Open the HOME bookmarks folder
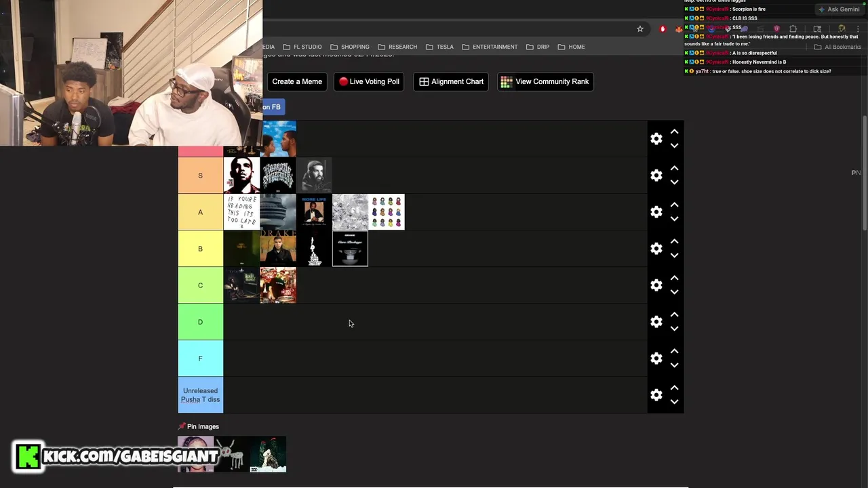The height and width of the screenshot is (488, 868). pos(571,47)
